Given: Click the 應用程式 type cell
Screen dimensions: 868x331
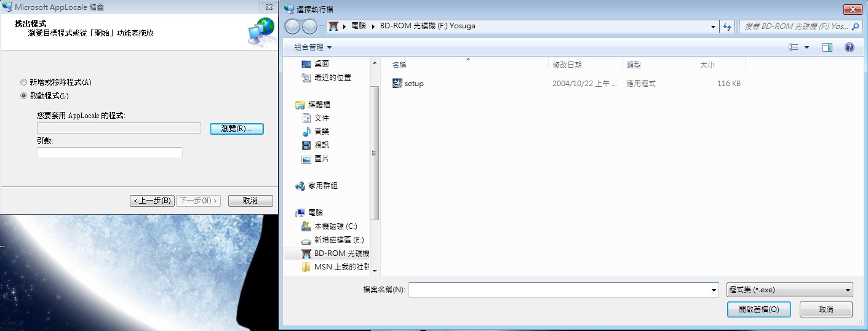Looking at the screenshot, I should click(641, 84).
